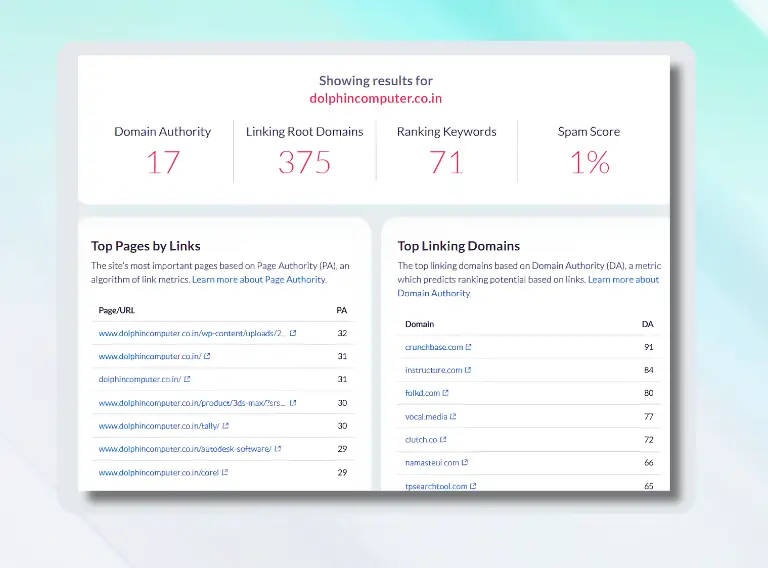Select DA value 84 for instructure.com

648,370
